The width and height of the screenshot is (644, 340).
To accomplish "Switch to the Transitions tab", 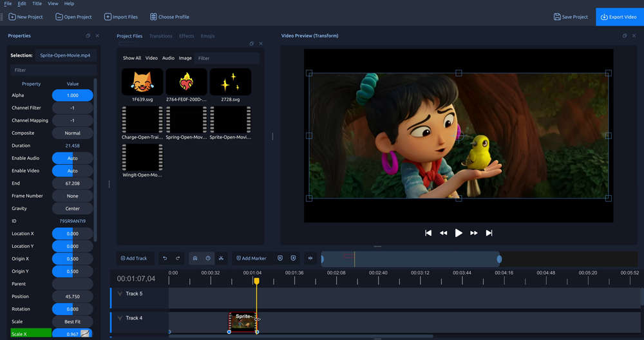I will click(160, 36).
